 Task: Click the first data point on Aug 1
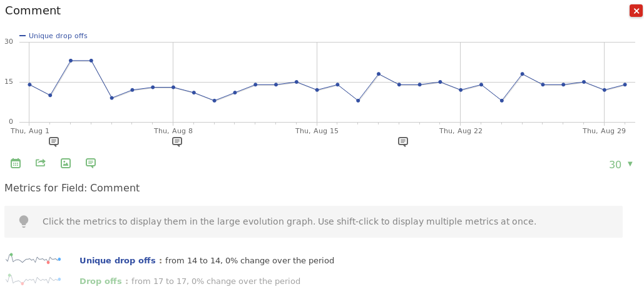29,84
